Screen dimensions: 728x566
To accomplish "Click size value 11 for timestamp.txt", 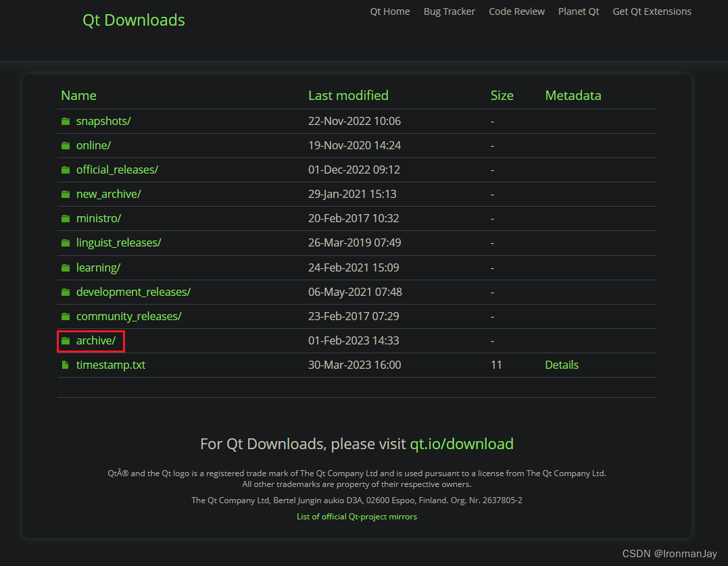I will (x=496, y=365).
